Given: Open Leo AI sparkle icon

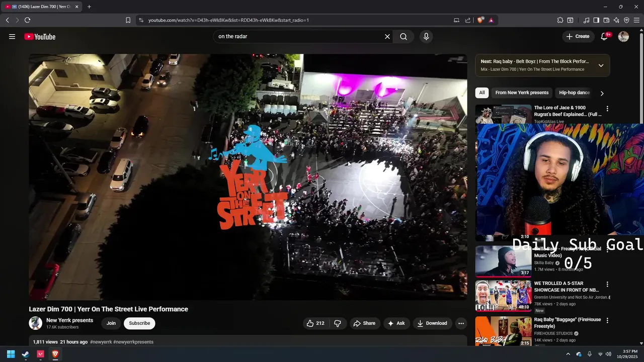Looking at the screenshot, I should pyautogui.click(x=616, y=20).
